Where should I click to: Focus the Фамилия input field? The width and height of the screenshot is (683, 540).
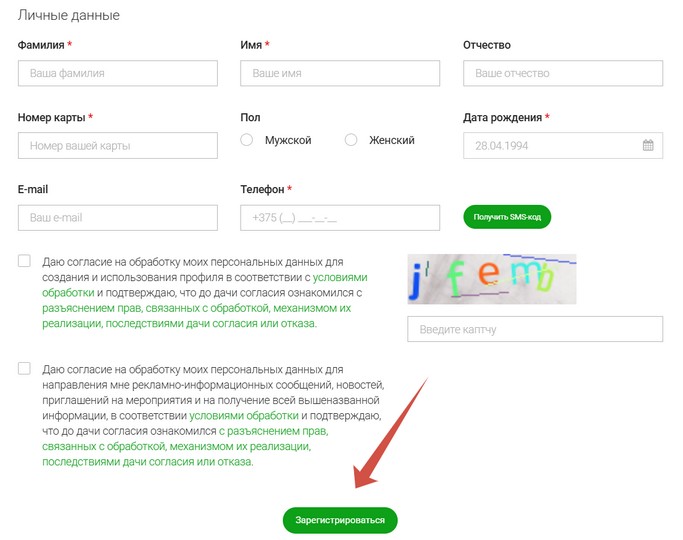(x=118, y=73)
